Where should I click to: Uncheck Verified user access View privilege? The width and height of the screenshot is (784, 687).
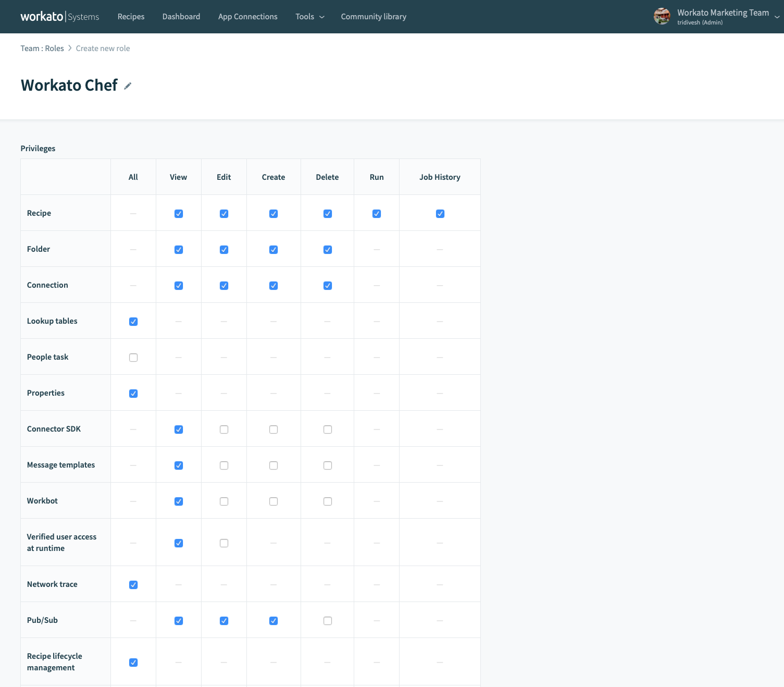click(x=179, y=543)
